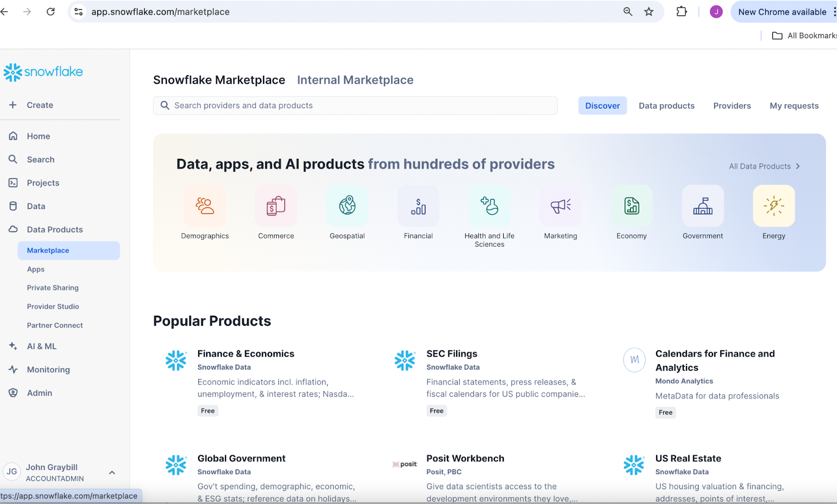Viewport: 837px width, 504px height.
Task: Click the plus icon next to Create
Action: (x=13, y=105)
